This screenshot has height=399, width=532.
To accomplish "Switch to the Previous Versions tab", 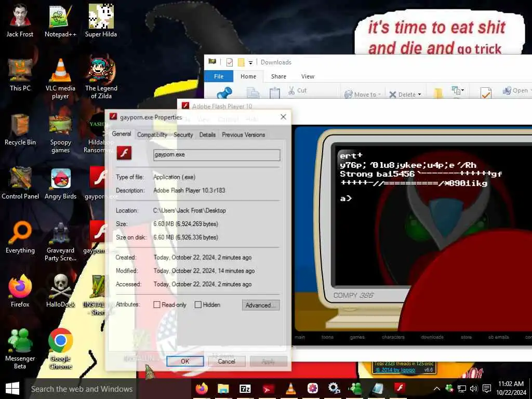I will pyautogui.click(x=243, y=135).
